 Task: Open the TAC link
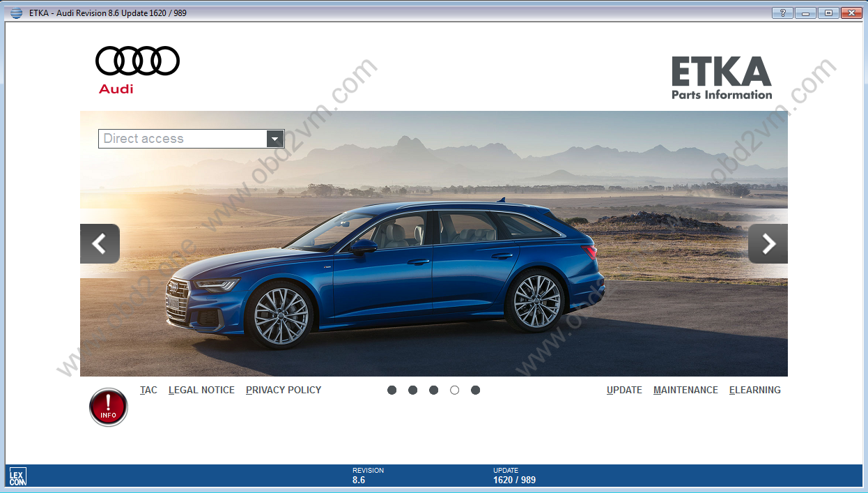[x=148, y=390]
